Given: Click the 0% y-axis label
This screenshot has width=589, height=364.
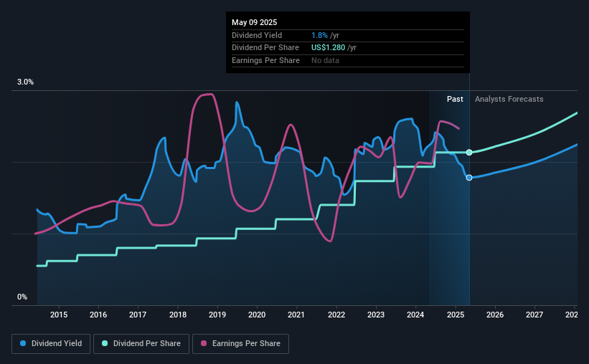Looking at the screenshot, I should point(22,297).
